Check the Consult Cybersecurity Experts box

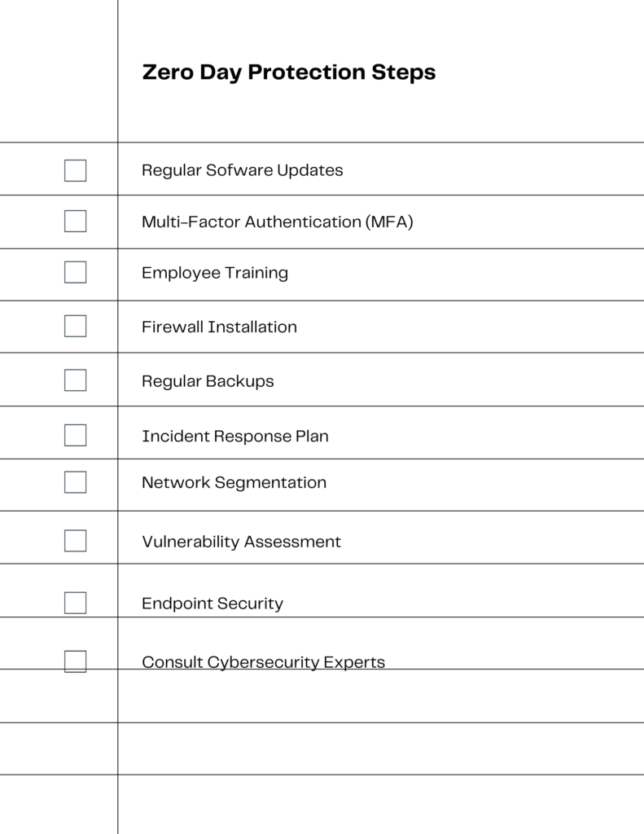click(x=75, y=661)
